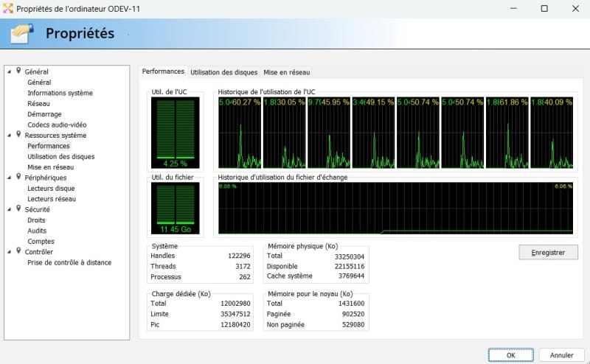
Task: Click the title bar application icon
Action: tap(9, 9)
